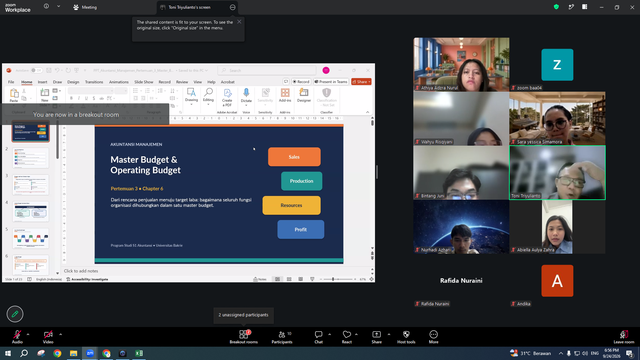
Task: Switch to the Design ribbon tab
Action: (x=73, y=82)
